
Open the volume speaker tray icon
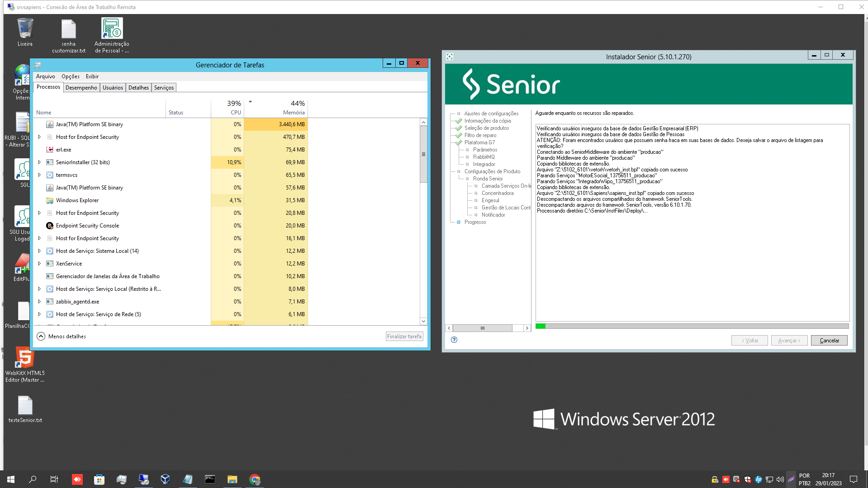[780, 479]
